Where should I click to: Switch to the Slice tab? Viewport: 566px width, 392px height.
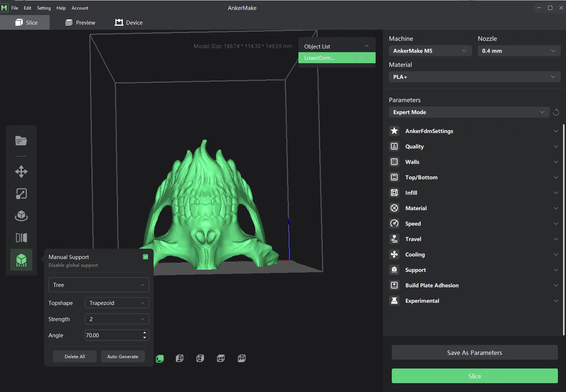[25, 22]
